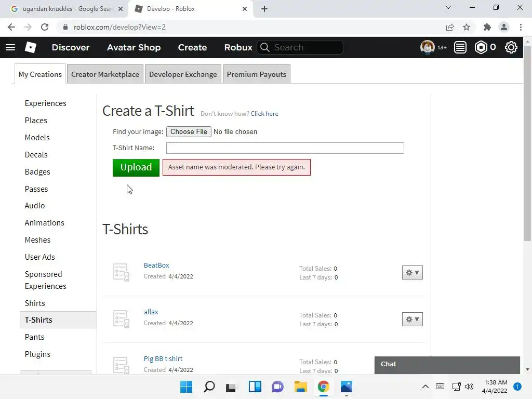Open Robux in navigation bar
The height and width of the screenshot is (399, 532).
[x=238, y=47]
